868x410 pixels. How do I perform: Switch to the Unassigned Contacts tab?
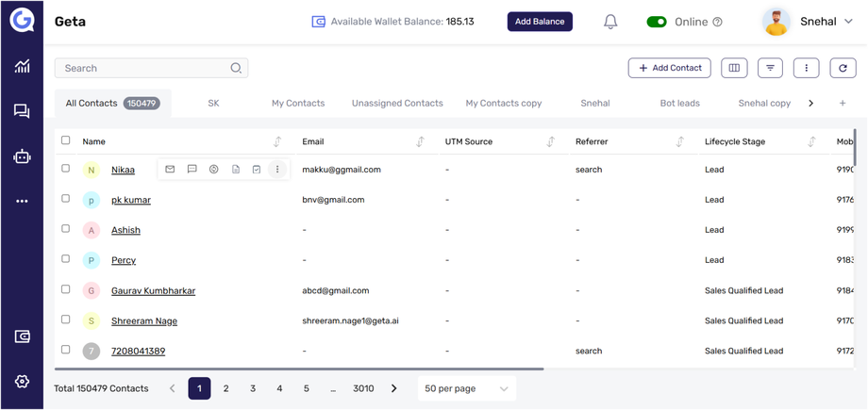click(397, 103)
